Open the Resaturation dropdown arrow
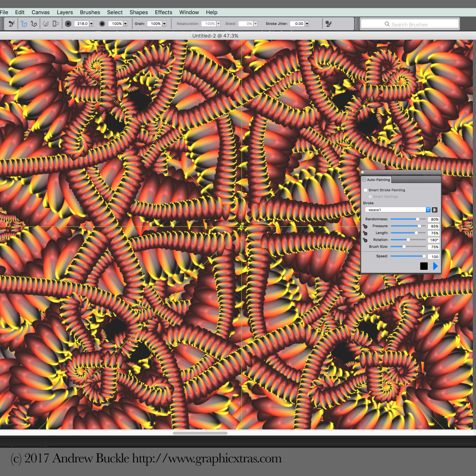 [218, 24]
